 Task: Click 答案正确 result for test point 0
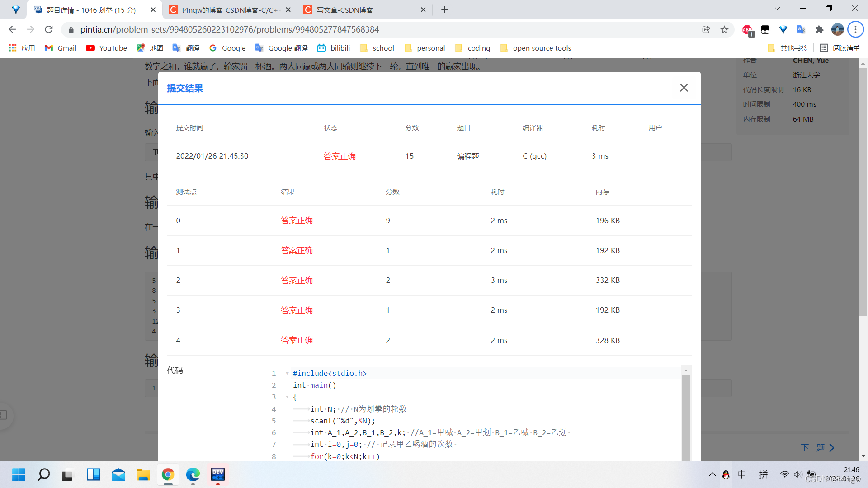click(x=297, y=220)
